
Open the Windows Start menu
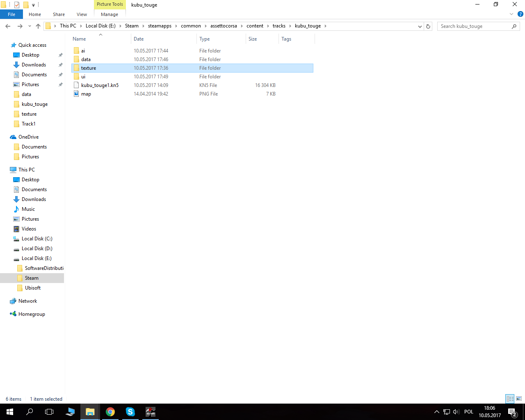click(x=10, y=412)
